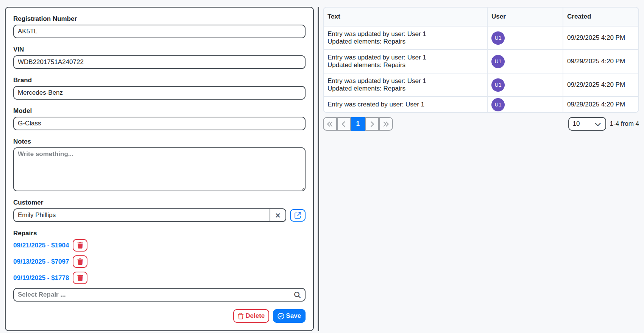Open the 09/21/2025 - $1904 repair link
Viewport: 644px width, 333px height.
point(41,245)
